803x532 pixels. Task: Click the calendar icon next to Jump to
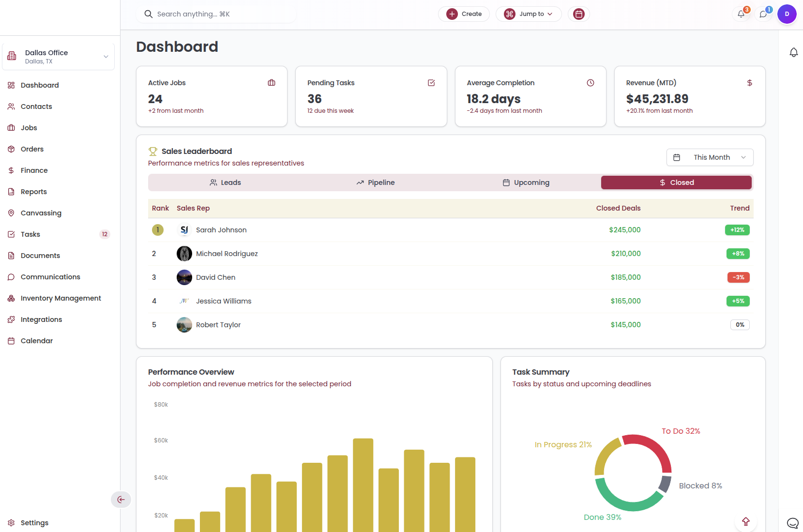tap(578, 14)
